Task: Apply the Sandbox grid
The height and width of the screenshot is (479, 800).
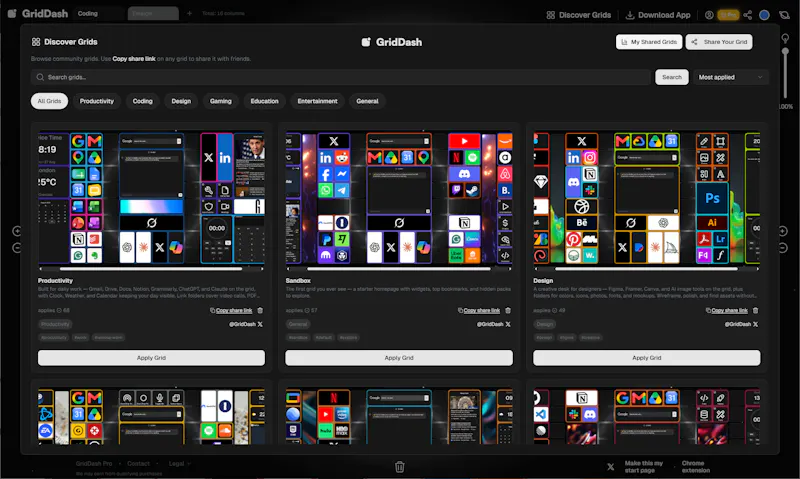Action: [399, 358]
